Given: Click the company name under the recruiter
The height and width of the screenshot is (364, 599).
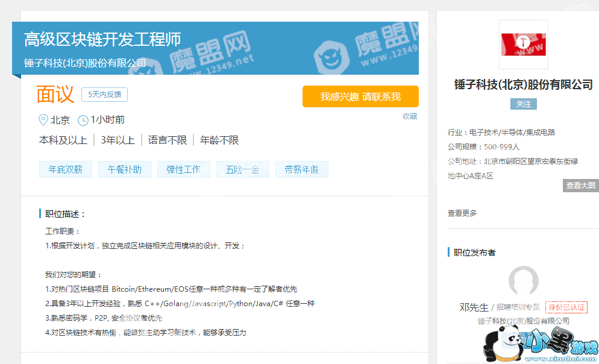Looking at the screenshot, I should click(x=523, y=321).
